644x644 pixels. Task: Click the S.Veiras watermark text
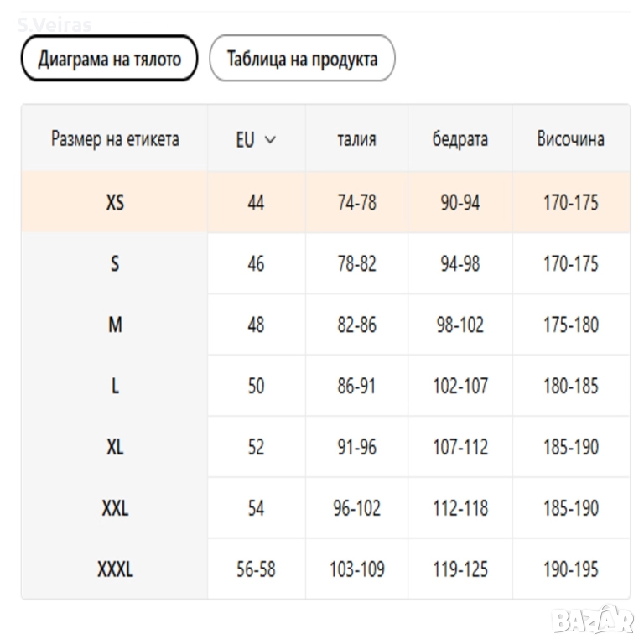55,24
